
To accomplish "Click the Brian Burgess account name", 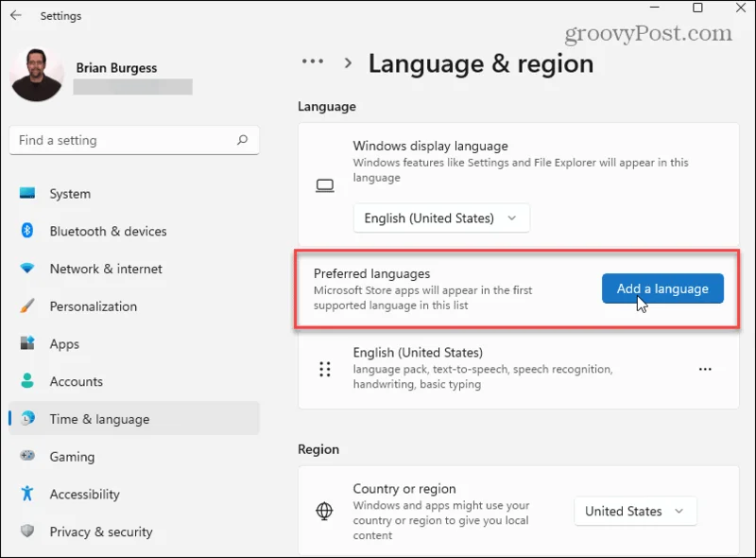I will [x=116, y=67].
